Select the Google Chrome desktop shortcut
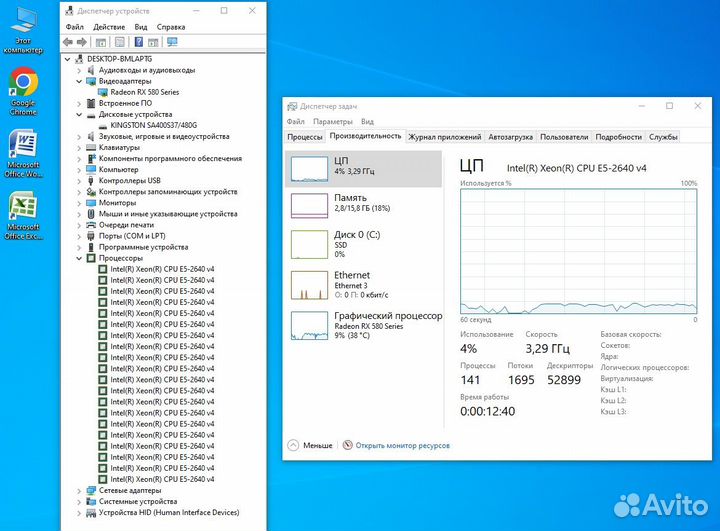 point(23,91)
